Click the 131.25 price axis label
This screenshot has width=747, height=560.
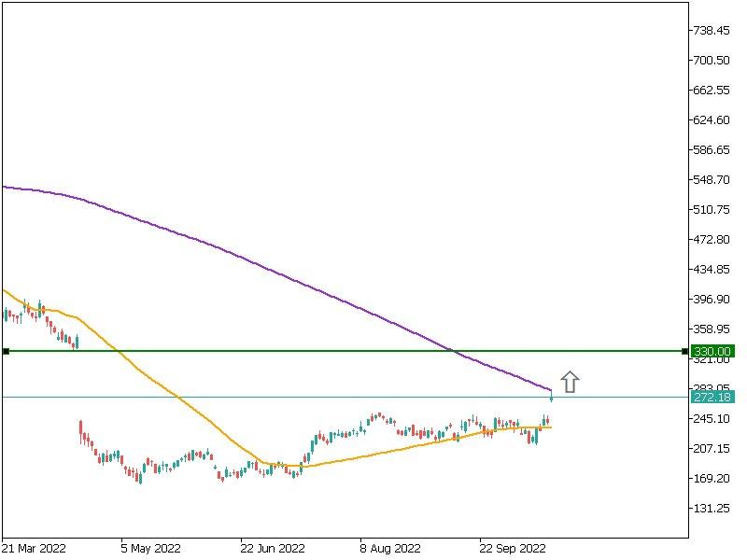[x=712, y=509]
